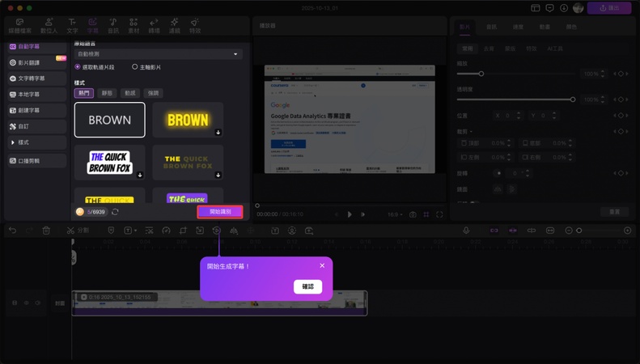Select the 主軸影片 radio option

135,67
